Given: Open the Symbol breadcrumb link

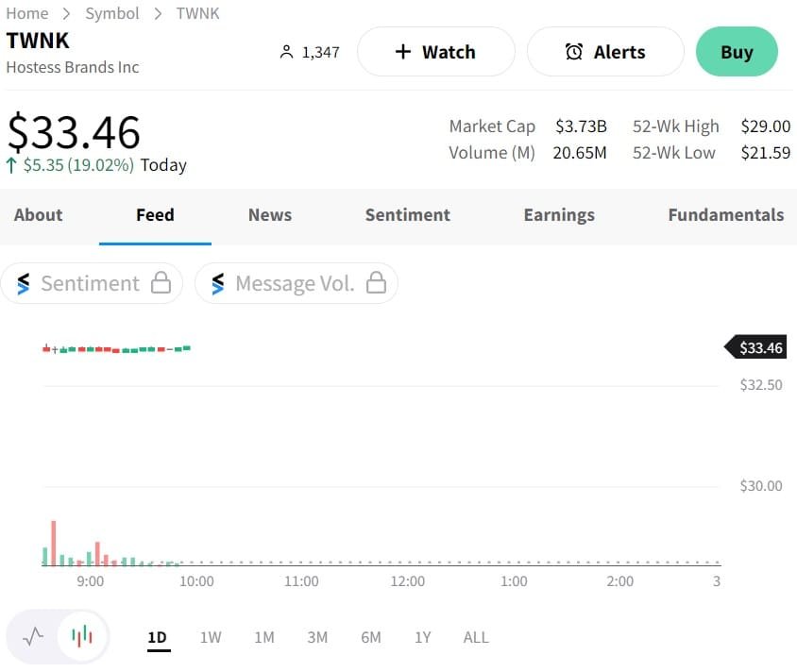Looking at the screenshot, I should 111,13.
